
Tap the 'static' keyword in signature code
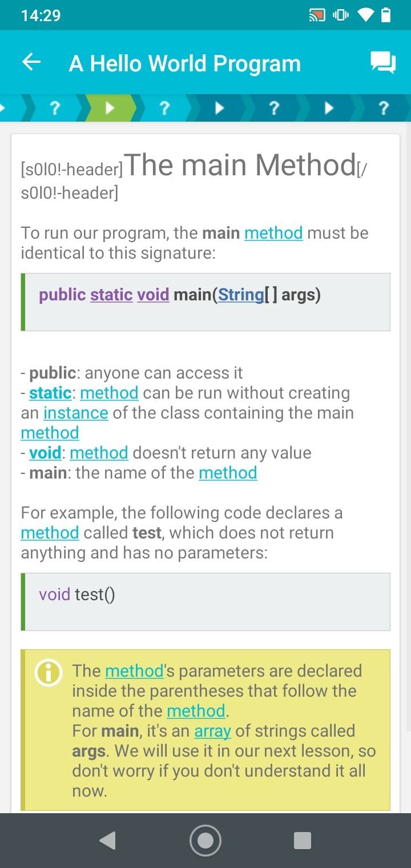[x=111, y=295]
